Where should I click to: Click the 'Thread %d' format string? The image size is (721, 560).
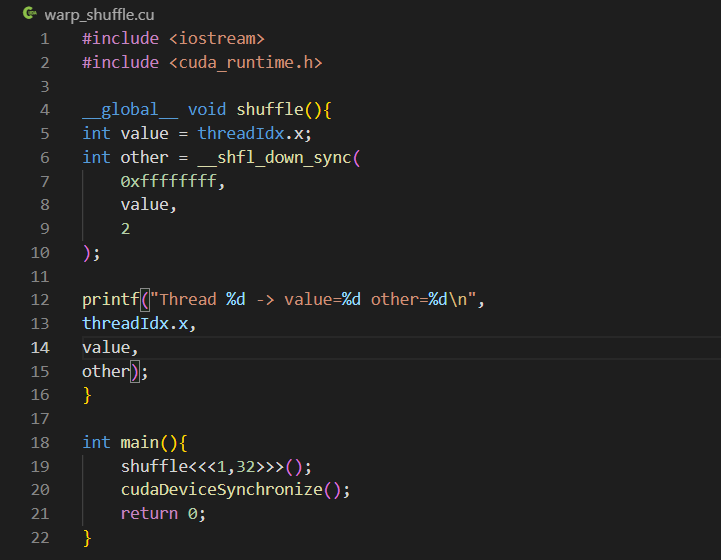202,300
